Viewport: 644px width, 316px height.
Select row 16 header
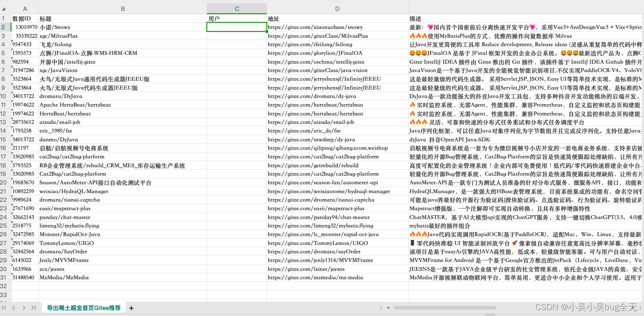[x=4, y=148]
